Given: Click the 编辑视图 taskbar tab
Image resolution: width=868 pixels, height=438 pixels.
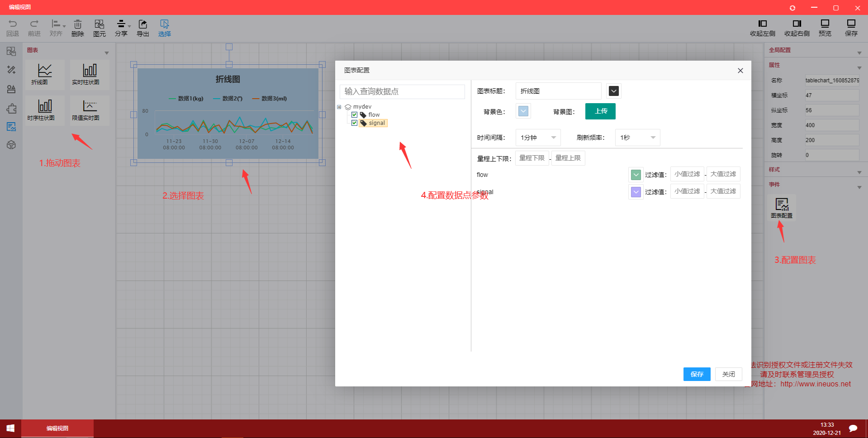Looking at the screenshot, I should pyautogui.click(x=57, y=428).
